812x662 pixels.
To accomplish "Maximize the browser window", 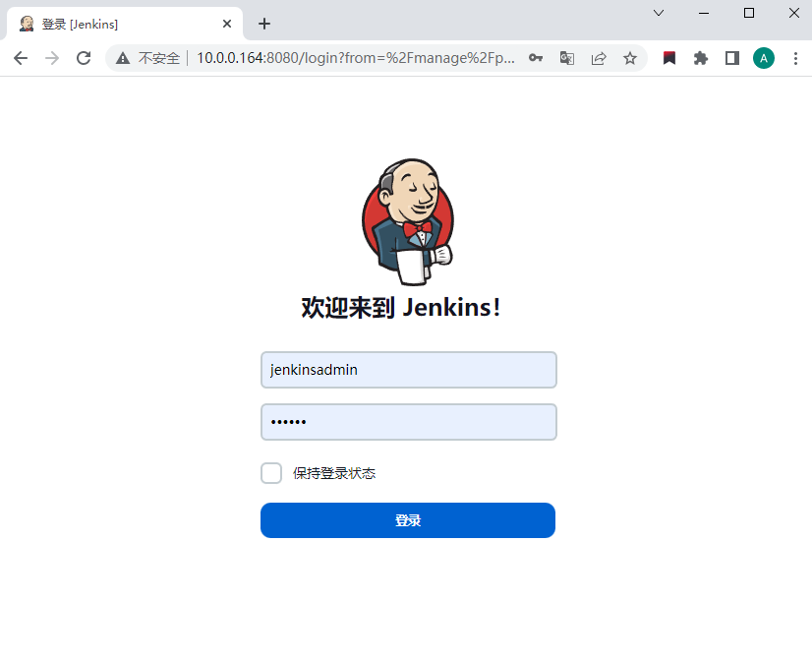I will point(749,13).
